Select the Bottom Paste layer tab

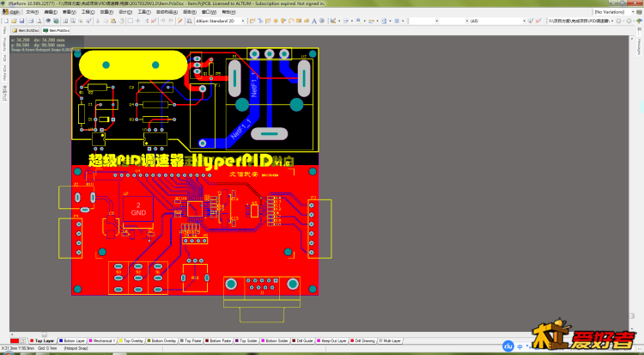click(218, 340)
